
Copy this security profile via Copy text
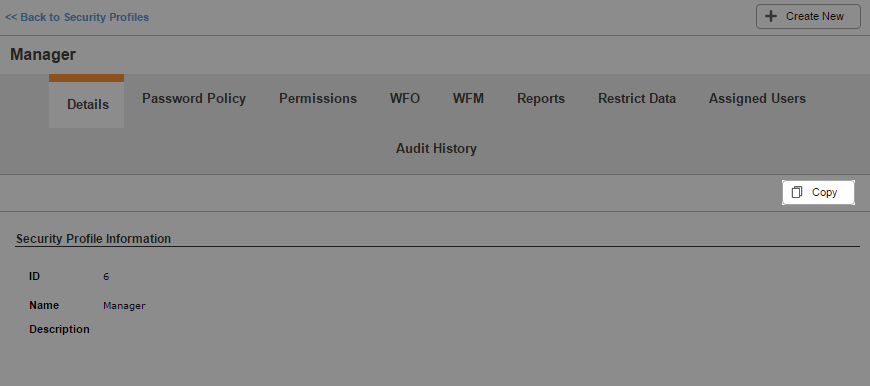point(824,192)
